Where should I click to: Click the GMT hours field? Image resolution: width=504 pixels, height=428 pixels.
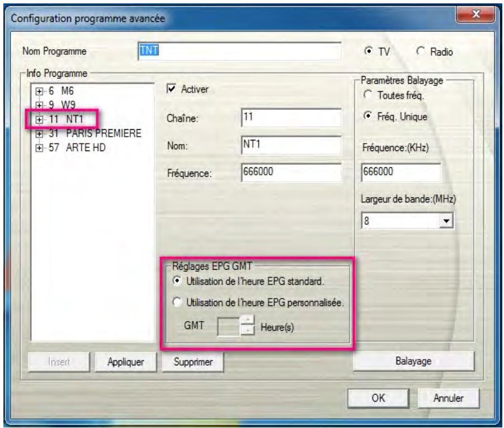[229, 327]
